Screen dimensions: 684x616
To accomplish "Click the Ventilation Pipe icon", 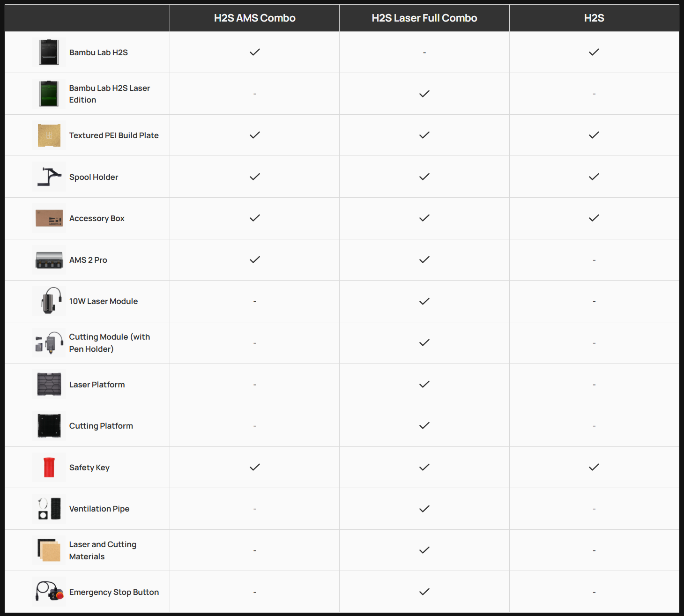I will pyautogui.click(x=49, y=509).
